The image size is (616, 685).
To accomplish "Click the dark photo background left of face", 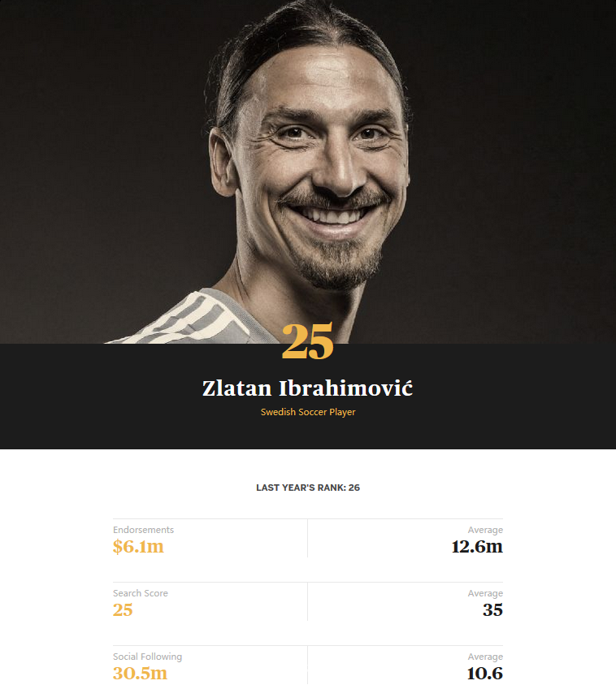I will pos(96,153).
